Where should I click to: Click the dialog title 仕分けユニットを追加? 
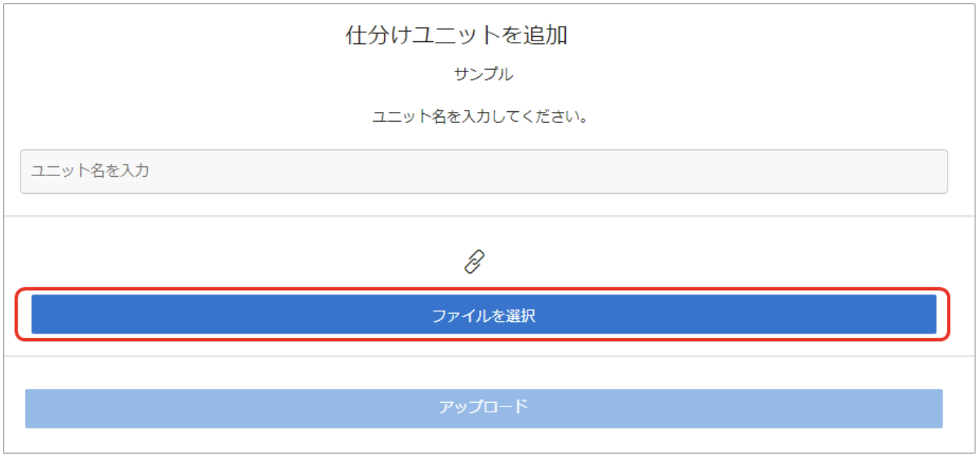(x=456, y=35)
